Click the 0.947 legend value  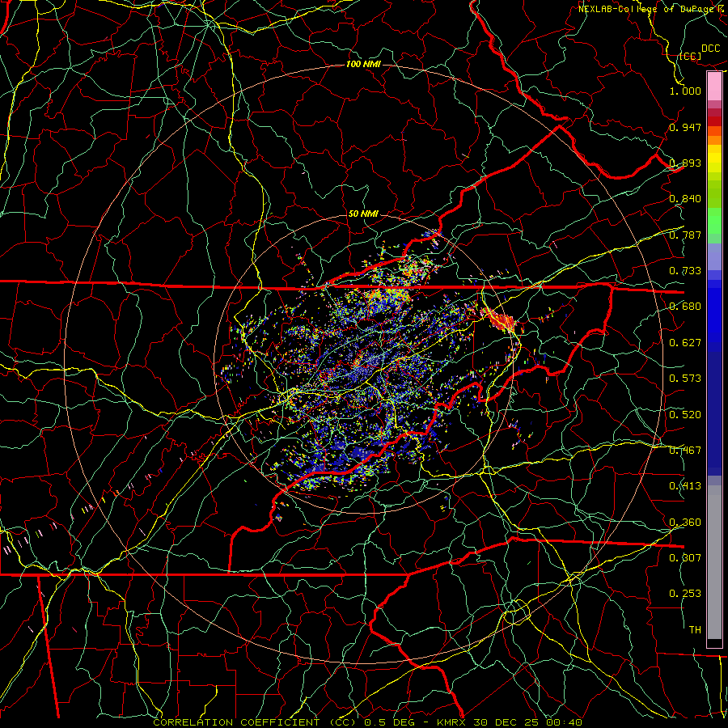coord(685,127)
